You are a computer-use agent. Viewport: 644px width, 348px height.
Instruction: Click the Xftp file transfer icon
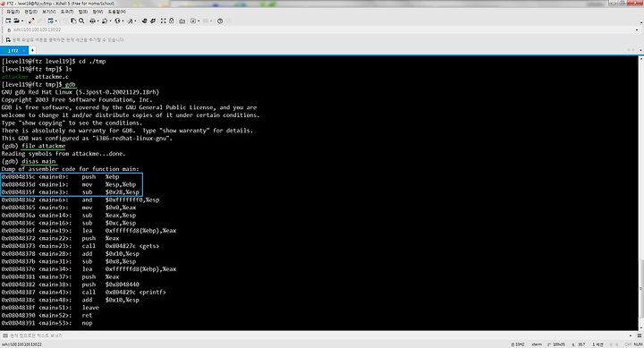click(x=145, y=21)
